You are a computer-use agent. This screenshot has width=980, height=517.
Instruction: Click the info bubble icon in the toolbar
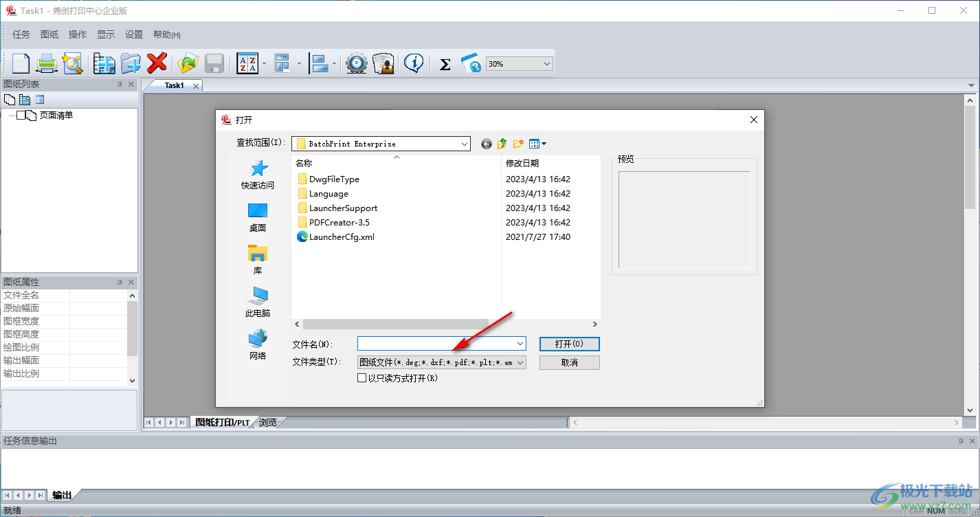pos(413,63)
